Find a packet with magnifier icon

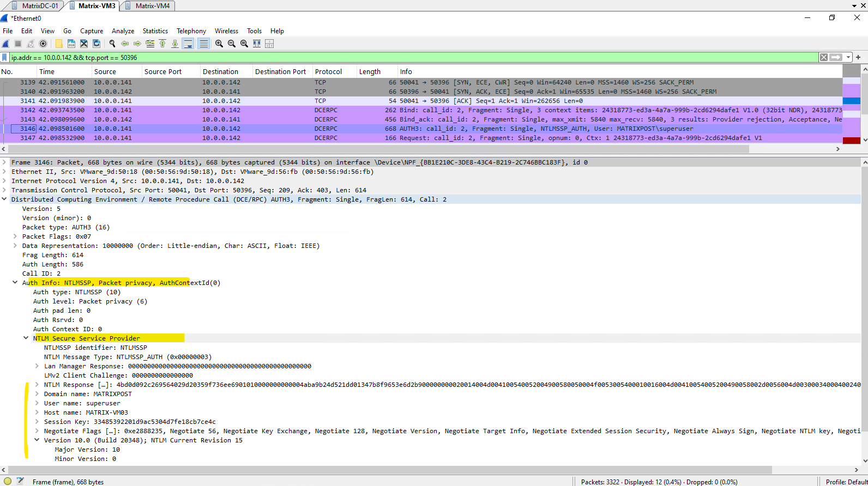coord(112,44)
